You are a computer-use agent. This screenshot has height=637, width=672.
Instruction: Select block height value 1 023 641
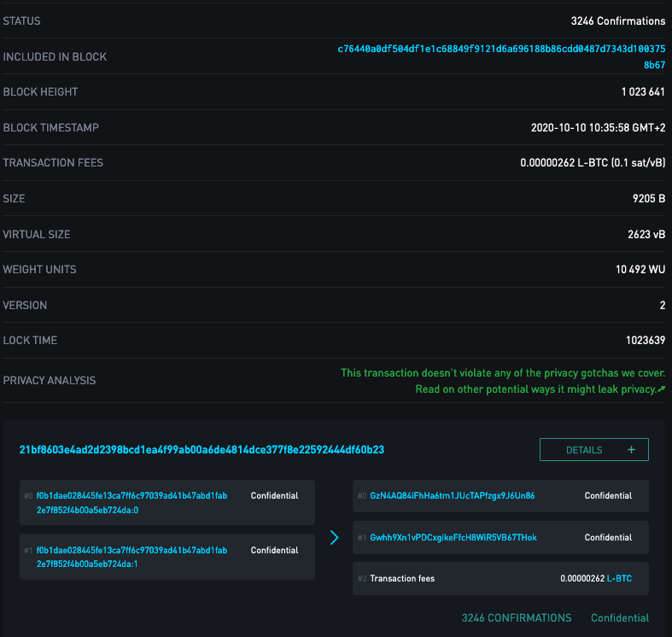(x=643, y=91)
